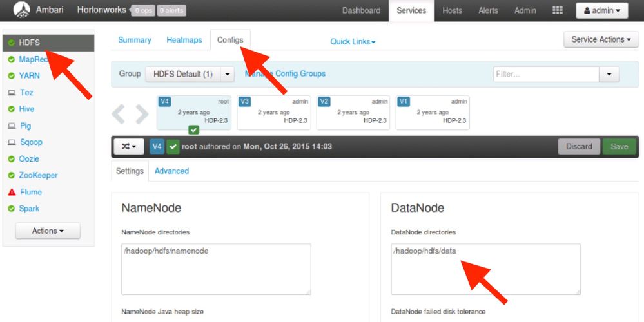Viewport: 644px width, 322px height.
Task: Click the Pig client laptop icon
Action: coord(12,126)
